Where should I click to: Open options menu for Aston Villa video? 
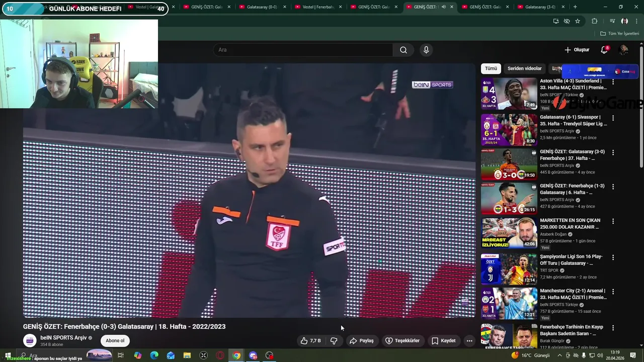(x=613, y=81)
